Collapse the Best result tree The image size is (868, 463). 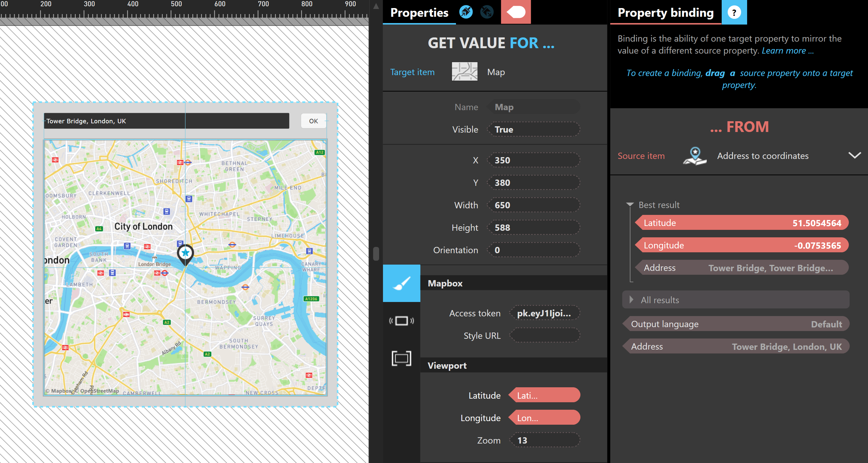coord(630,204)
